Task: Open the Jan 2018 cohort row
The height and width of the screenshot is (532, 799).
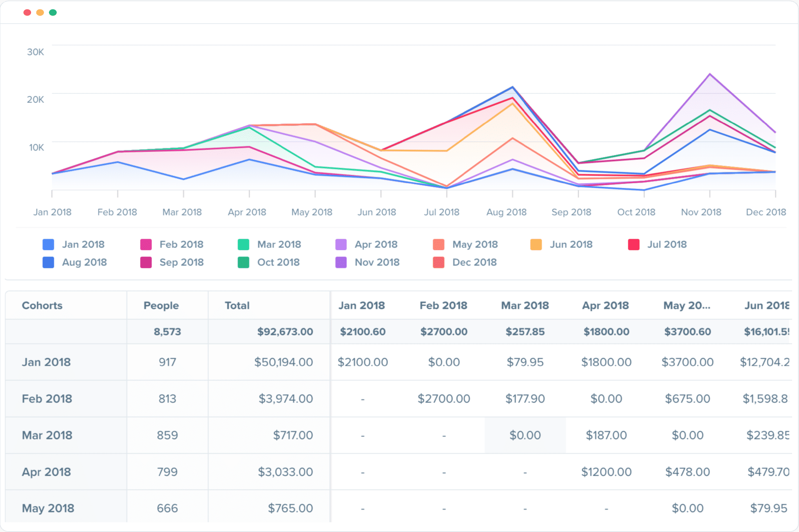Action: (46, 362)
